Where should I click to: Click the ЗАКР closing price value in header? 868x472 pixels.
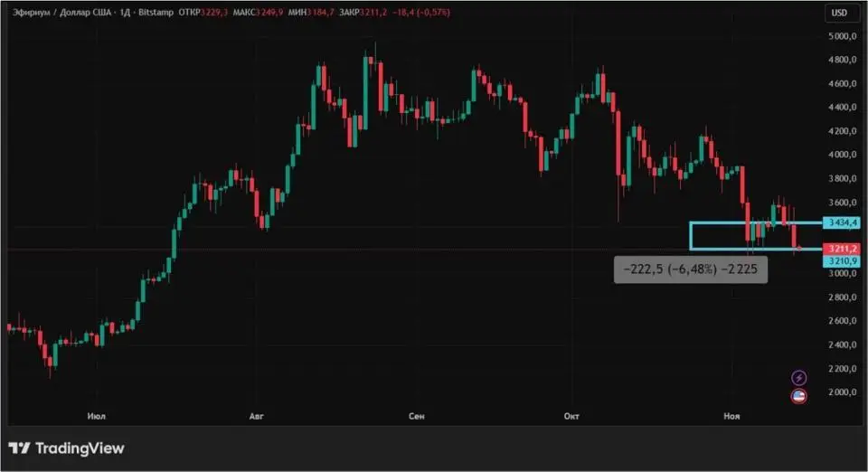pos(397,13)
